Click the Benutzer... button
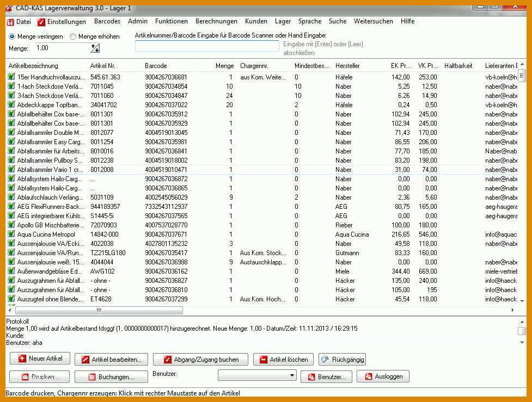 click(x=326, y=377)
